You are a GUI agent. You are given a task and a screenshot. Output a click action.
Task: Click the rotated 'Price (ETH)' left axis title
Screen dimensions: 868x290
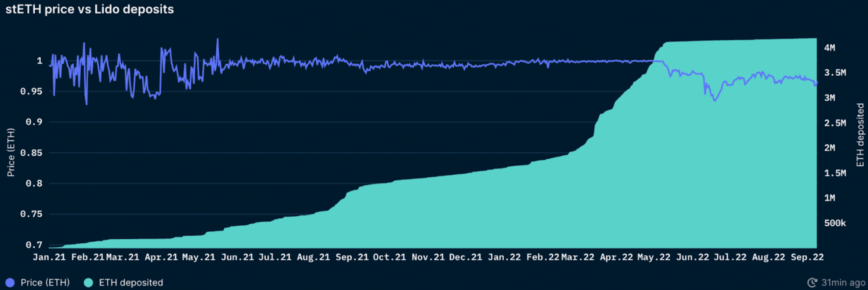11,152
